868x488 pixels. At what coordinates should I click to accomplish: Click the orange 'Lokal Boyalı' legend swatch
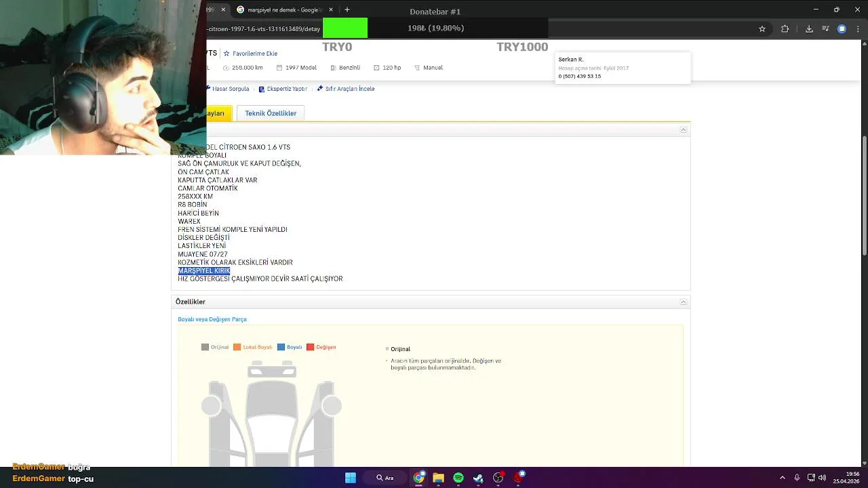click(237, 347)
